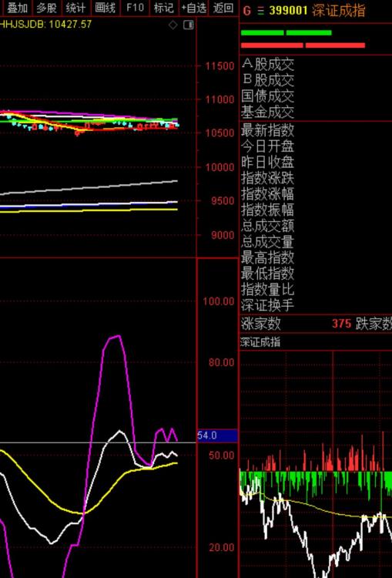This screenshot has height=578, width=392.
Task: Click the 54.0 indicator value marker
Action: click(x=218, y=435)
